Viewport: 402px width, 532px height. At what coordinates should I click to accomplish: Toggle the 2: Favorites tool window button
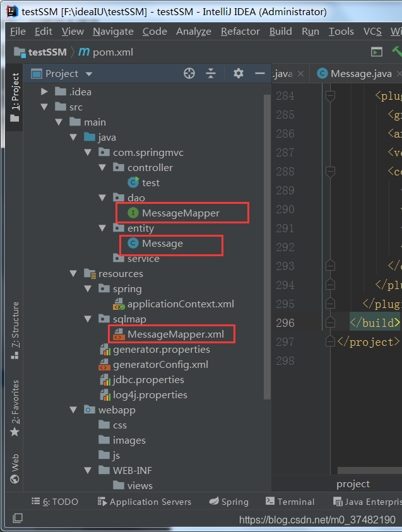coord(15,408)
